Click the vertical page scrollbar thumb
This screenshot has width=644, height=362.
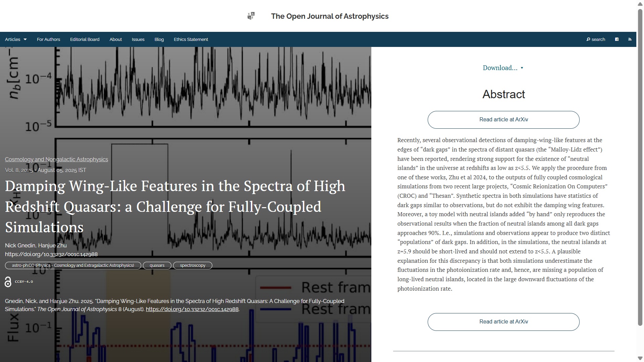pos(640,168)
